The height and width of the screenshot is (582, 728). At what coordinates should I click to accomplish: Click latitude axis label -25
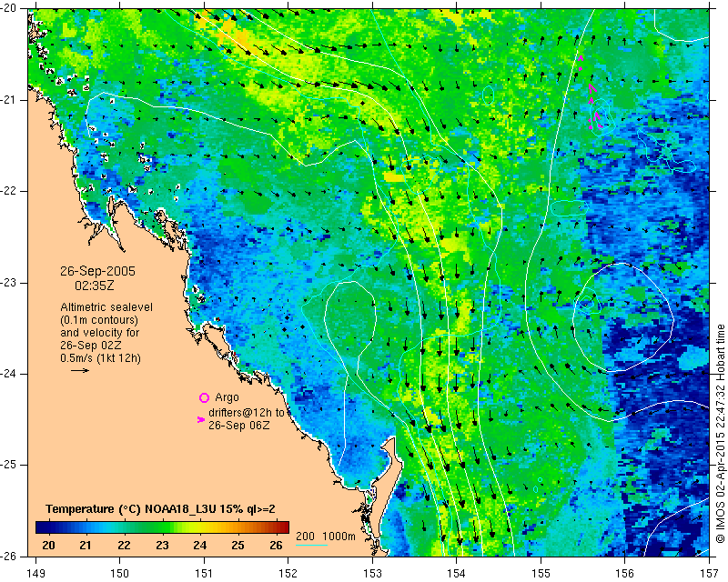[8, 465]
